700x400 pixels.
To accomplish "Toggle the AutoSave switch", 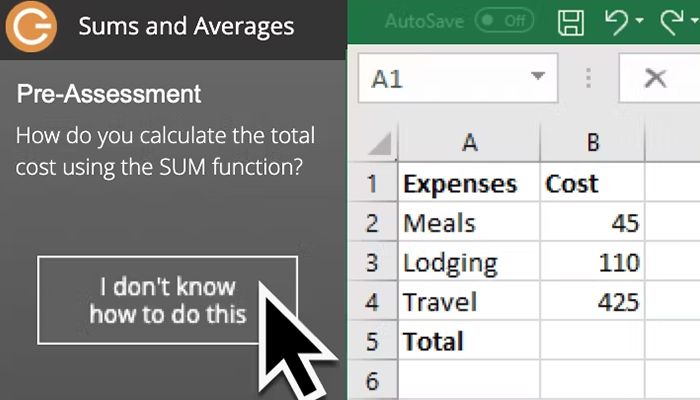I will point(504,21).
